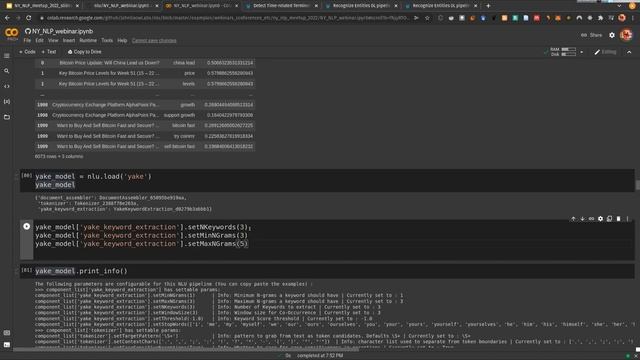Open the find and replace sidebar
This screenshot has width=640, height=360.
[x=7, y=71]
